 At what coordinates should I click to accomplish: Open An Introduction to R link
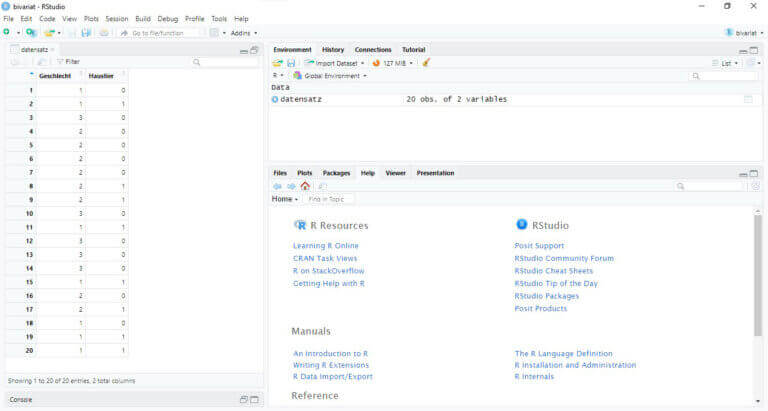[331, 353]
